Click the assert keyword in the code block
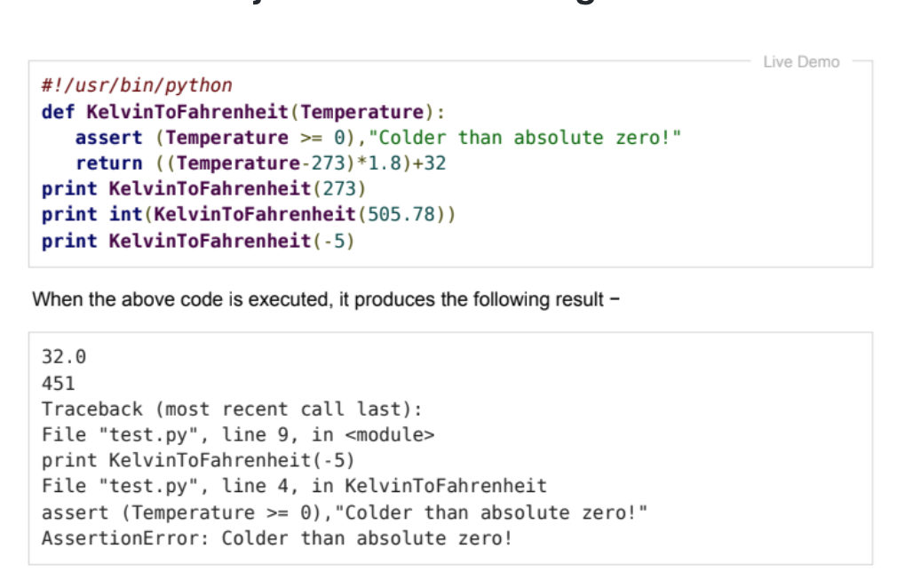This screenshot has height=588, width=897. (x=108, y=138)
